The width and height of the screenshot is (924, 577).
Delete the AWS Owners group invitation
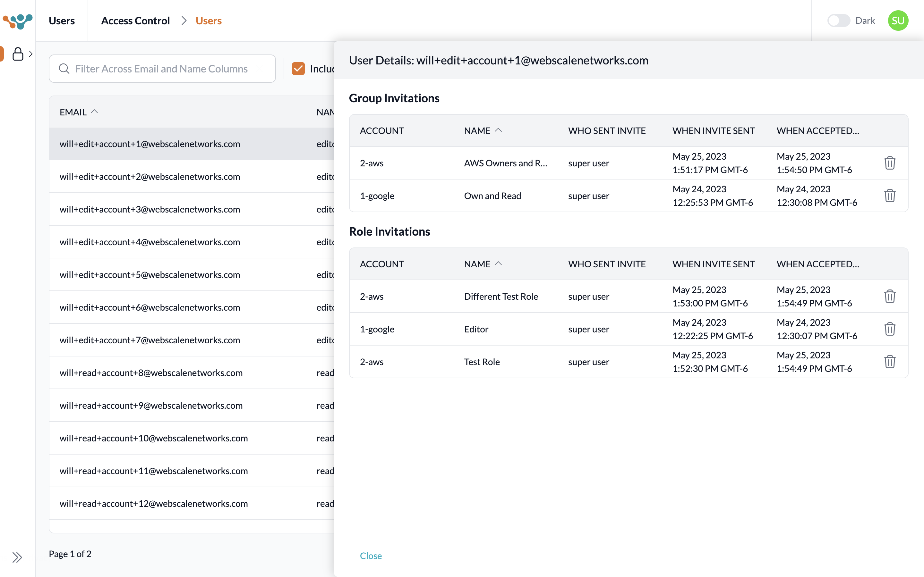(x=890, y=163)
